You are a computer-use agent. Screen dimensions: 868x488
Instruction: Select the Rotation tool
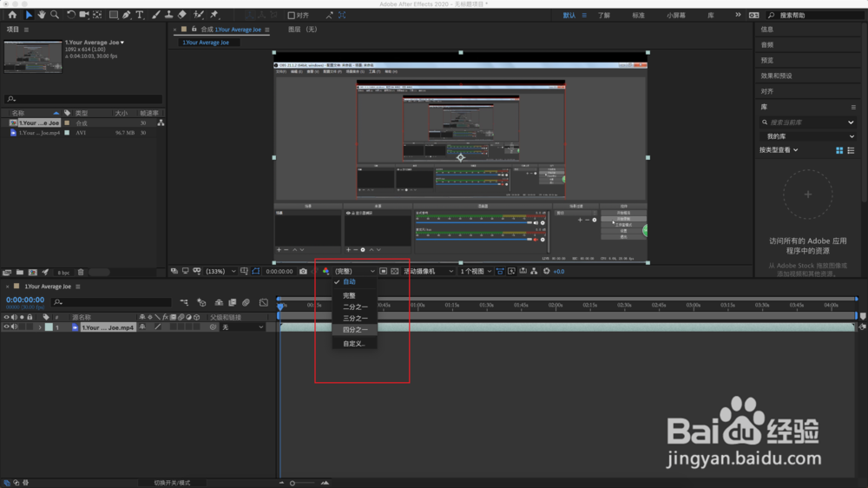(x=71, y=15)
